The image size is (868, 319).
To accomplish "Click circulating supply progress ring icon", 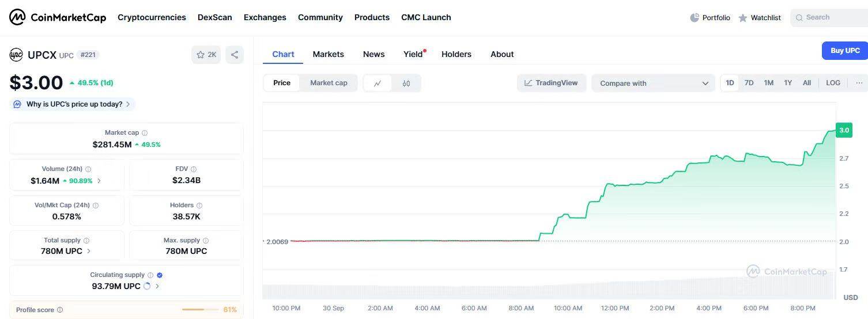I will pyautogui.click(x=147, y=286).
